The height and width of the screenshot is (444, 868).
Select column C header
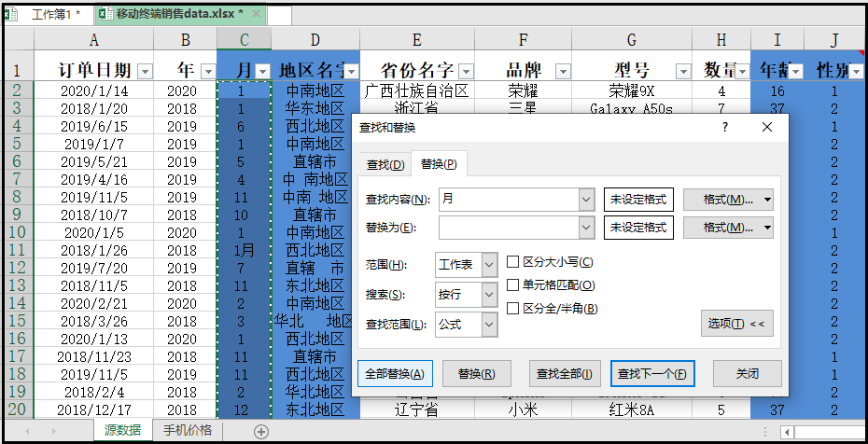(245, 39)
